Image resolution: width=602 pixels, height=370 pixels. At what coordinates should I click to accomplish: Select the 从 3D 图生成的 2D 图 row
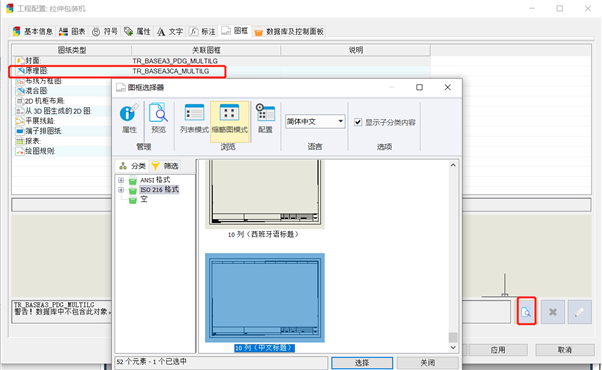coord(62,111)
